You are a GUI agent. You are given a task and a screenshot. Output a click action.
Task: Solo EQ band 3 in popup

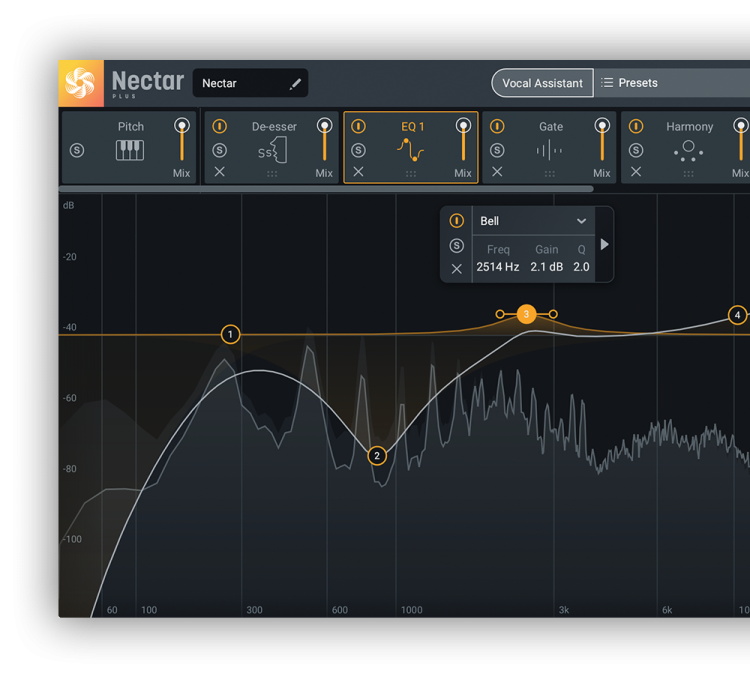pyautogui.click(x=457, y=246)
